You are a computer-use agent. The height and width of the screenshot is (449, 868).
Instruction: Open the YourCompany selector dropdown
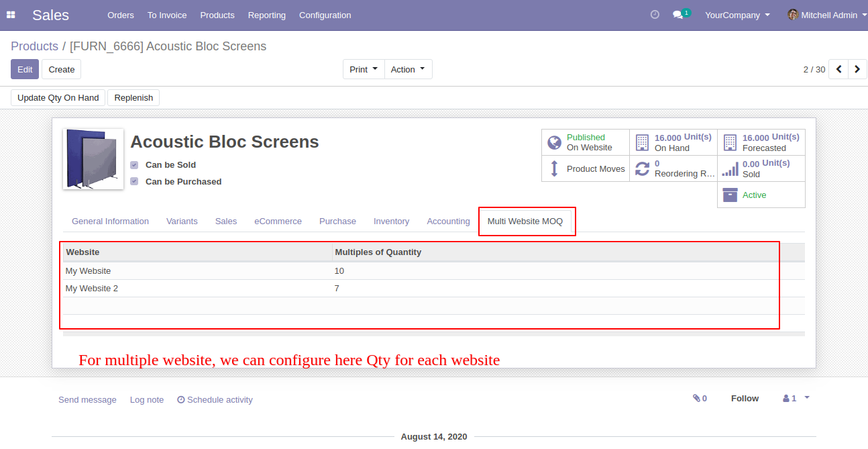pos(737,15)
